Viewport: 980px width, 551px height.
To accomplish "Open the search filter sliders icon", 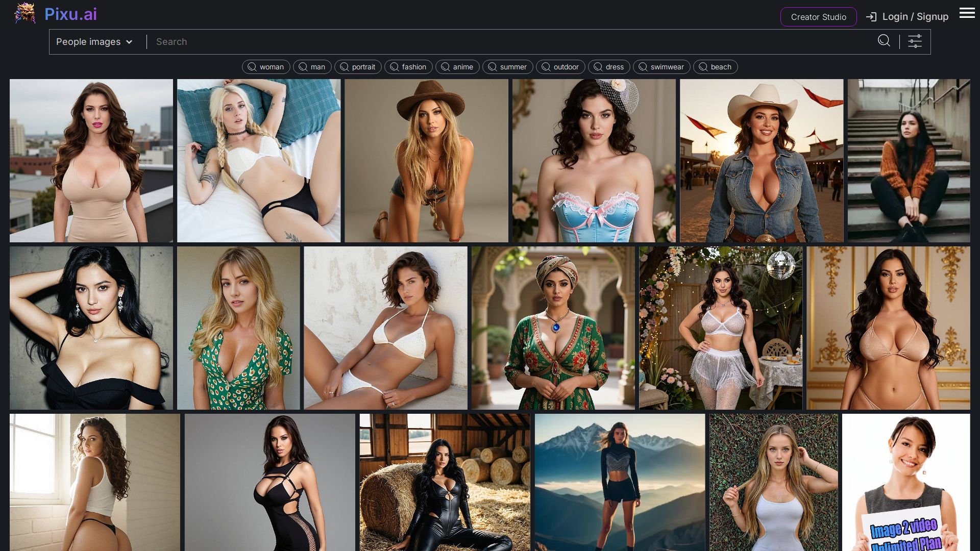I will pyautogui.click(x=915, y=41).
